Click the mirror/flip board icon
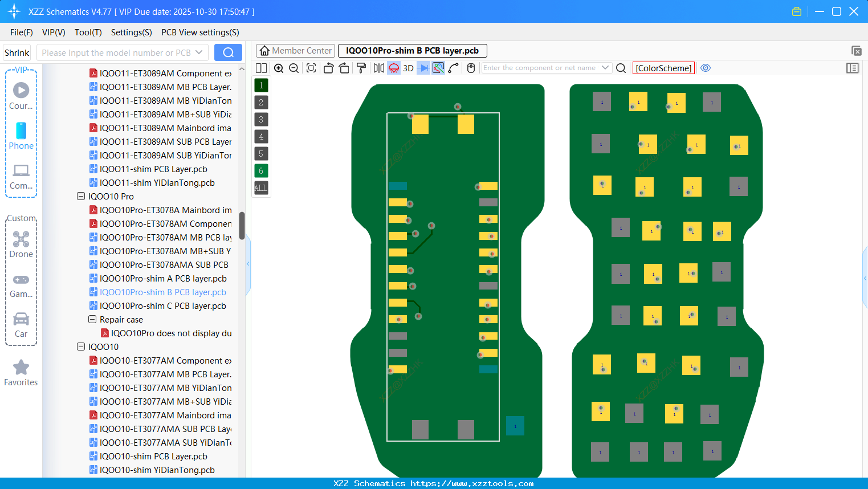The image size is (868, 489). tap(378, 68)
